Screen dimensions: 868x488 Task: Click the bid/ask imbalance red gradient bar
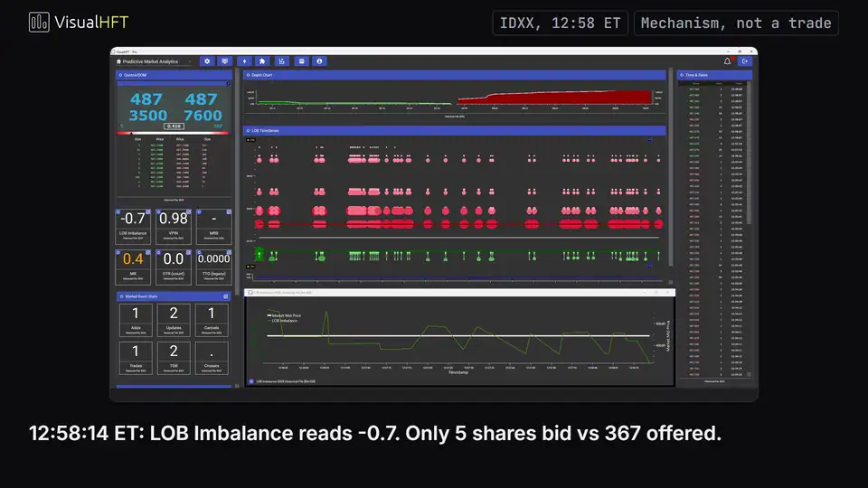pyautogui.click(x=173, y=133)
